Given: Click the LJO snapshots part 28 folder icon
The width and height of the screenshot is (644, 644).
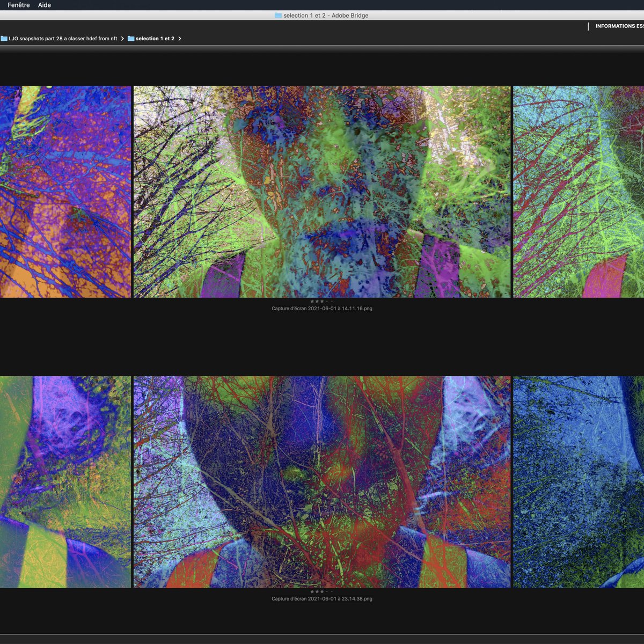Looking at the screenshot, I should coord(4,39).
